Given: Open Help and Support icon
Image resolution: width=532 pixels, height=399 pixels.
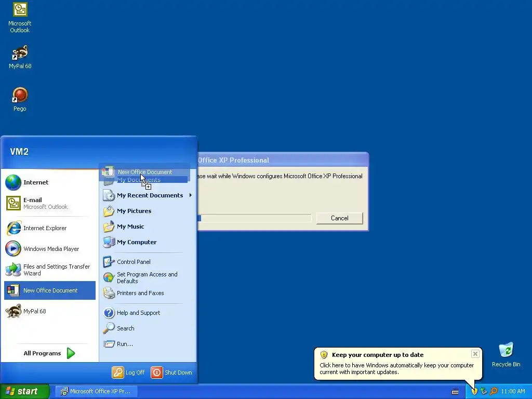Looking at the screenshot, I should [109, 312].
